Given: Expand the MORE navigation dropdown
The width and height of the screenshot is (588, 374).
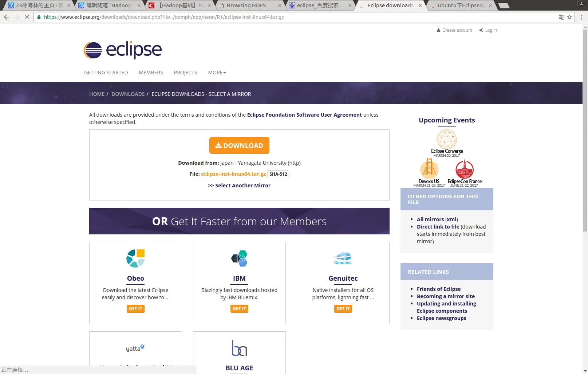Looking at the screenshot, I should point(217,73).
